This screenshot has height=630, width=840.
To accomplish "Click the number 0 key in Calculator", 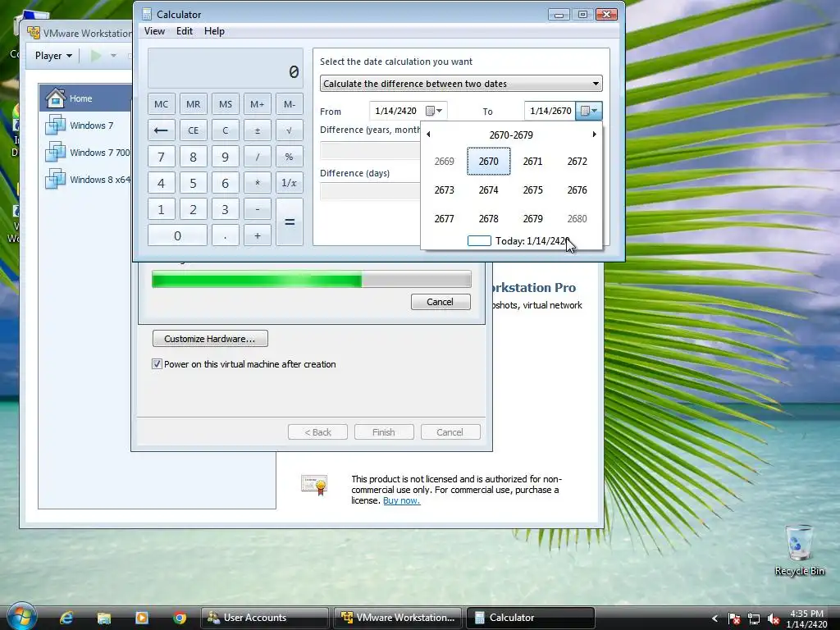I will 177,235.
